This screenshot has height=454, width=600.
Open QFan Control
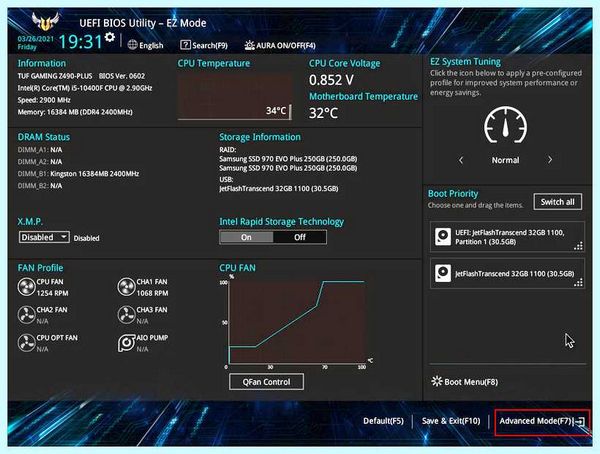(266, 382)
